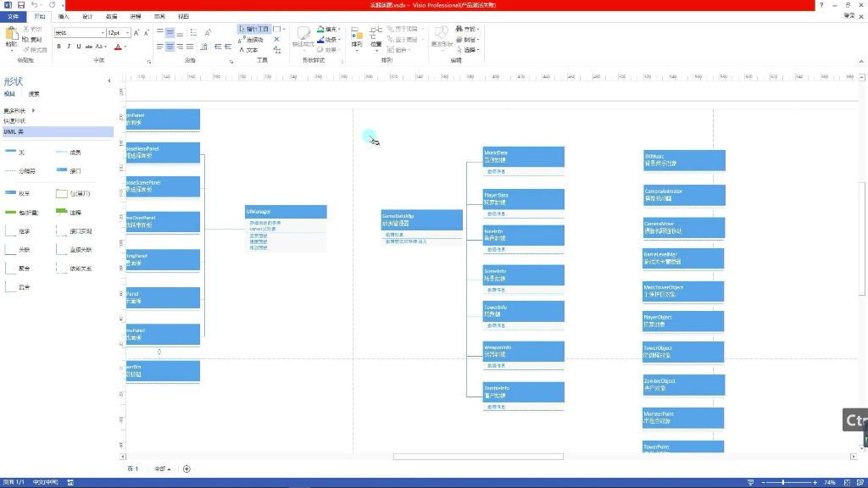Image resolution: width=868 pixels, height=488 pixels.
Task: Click the add new page plus button
Action: coord(187,469)
